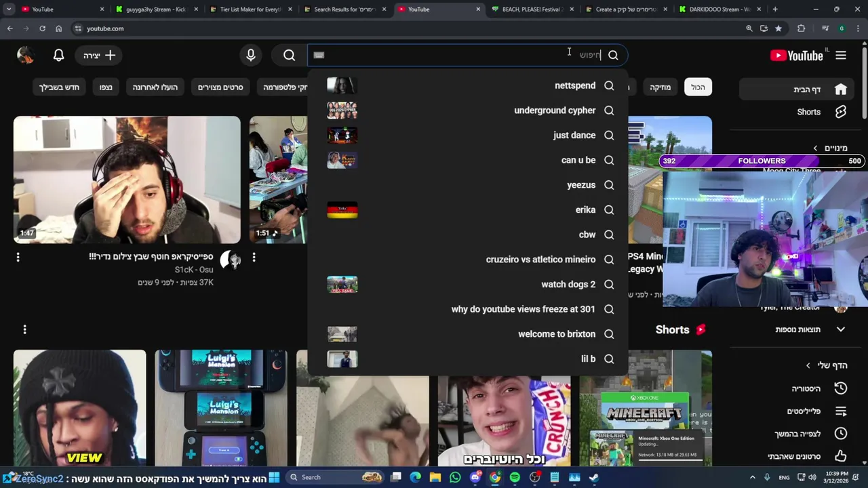Screen dimensions: 868x488
Task: Open the Luigi's Mansion short thumbnail
Action: tap(221, 408)
